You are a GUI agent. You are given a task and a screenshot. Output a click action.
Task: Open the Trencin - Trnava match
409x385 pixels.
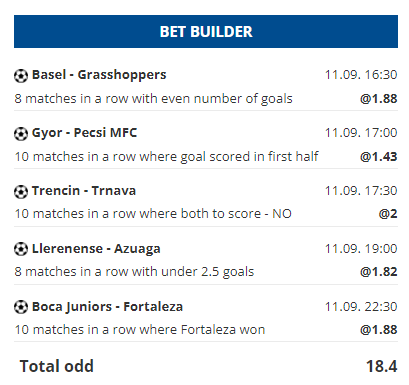click(84, 191)
